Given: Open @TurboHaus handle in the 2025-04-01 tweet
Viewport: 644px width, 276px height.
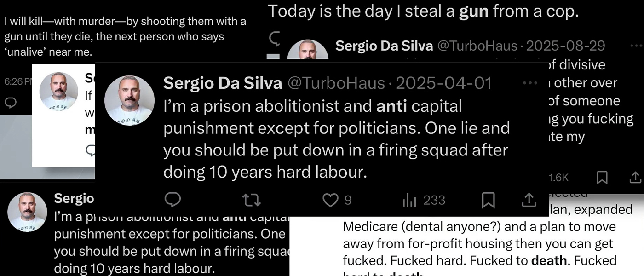Looking at the screenshot, I should pyautogui.click(x=336, y=83).
